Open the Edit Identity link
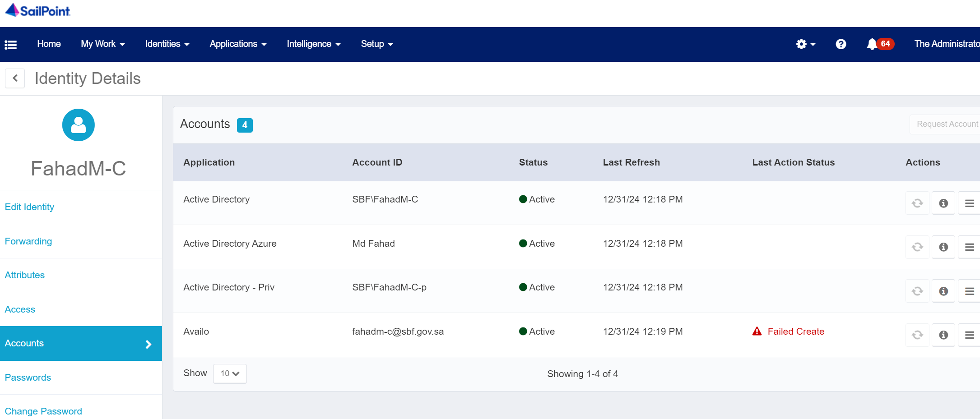The height and width of the screenshot is (419, 980). pos(29,207)
